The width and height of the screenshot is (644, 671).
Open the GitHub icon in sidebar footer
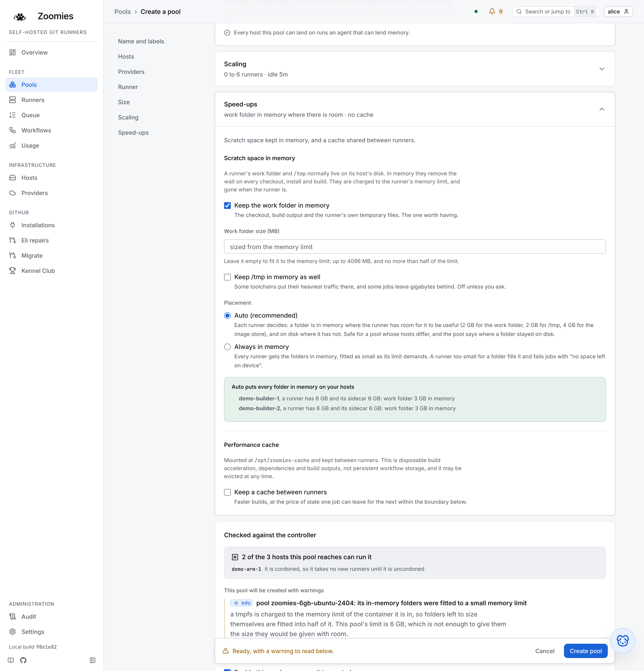tap(23, 660)
